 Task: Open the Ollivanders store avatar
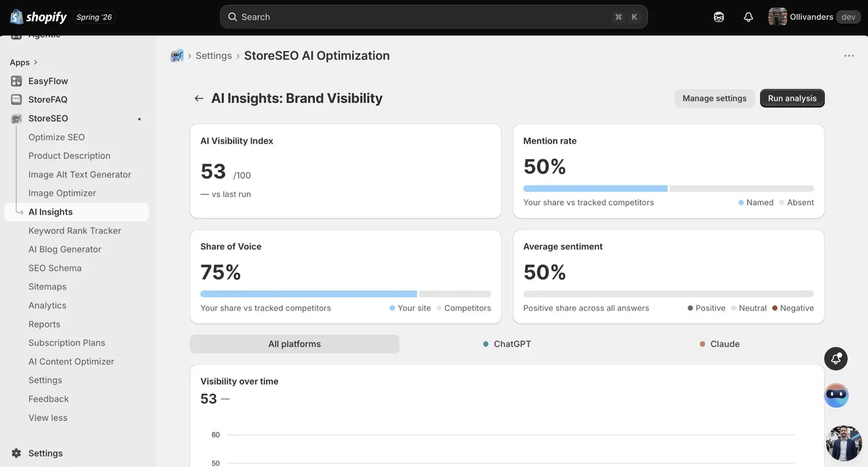pyautogui.click(x=777, y=17)
